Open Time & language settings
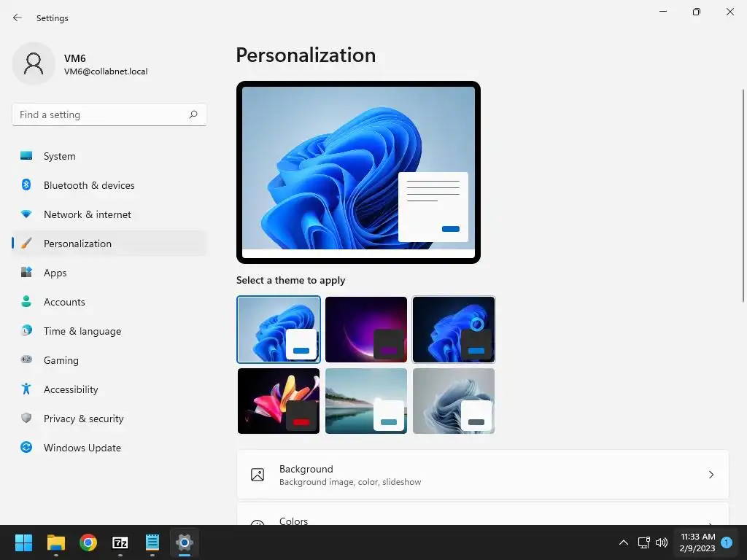The image size is (747, 560). 109,330
